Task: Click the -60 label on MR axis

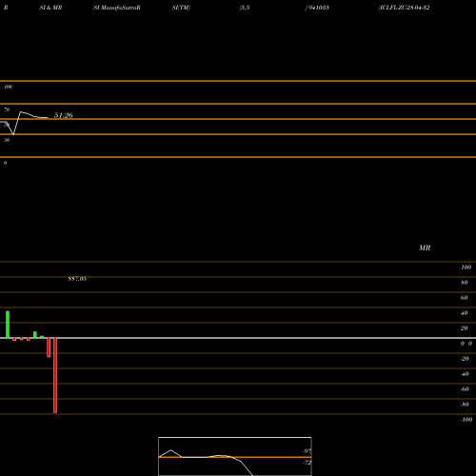Action: pyautogui.click(x=465, y=389)
